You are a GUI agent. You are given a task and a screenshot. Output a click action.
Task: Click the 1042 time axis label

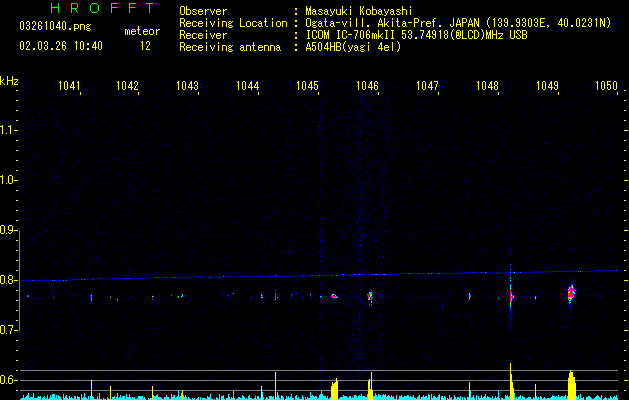point(127,85)
